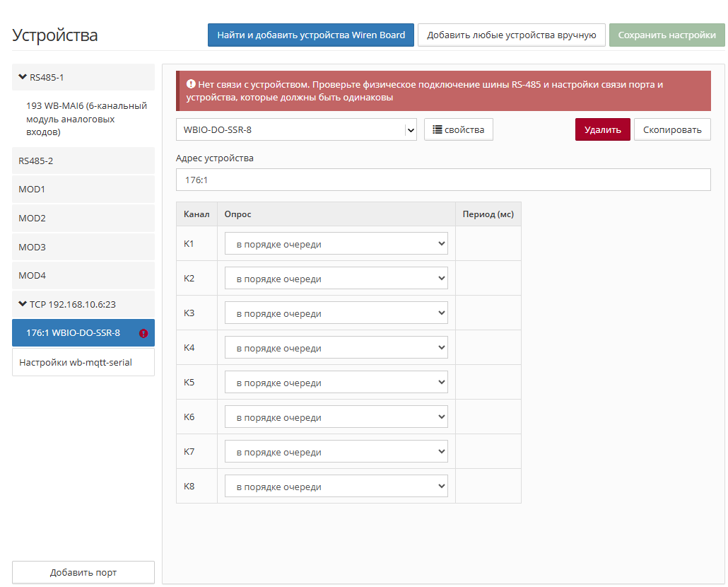The height and width of the screenshot is (587, 728).
Task: Click the warning icon in the red alert banner
Action: (191, 84)
